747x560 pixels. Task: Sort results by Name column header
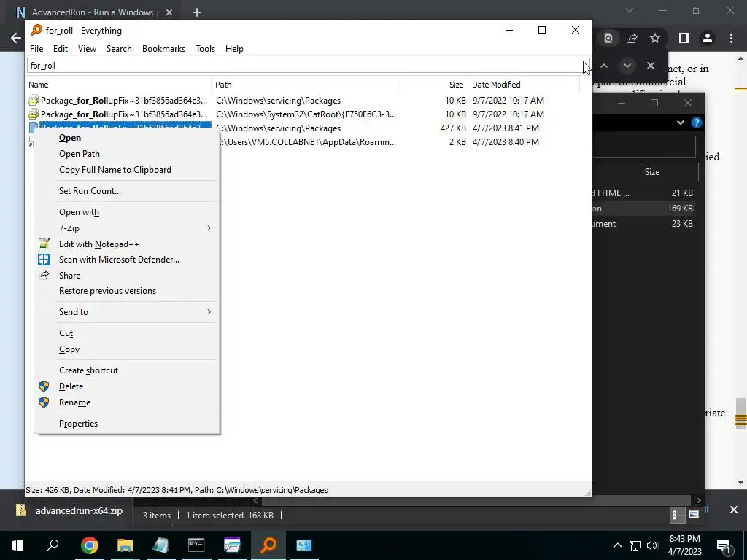tap(118, 85)
